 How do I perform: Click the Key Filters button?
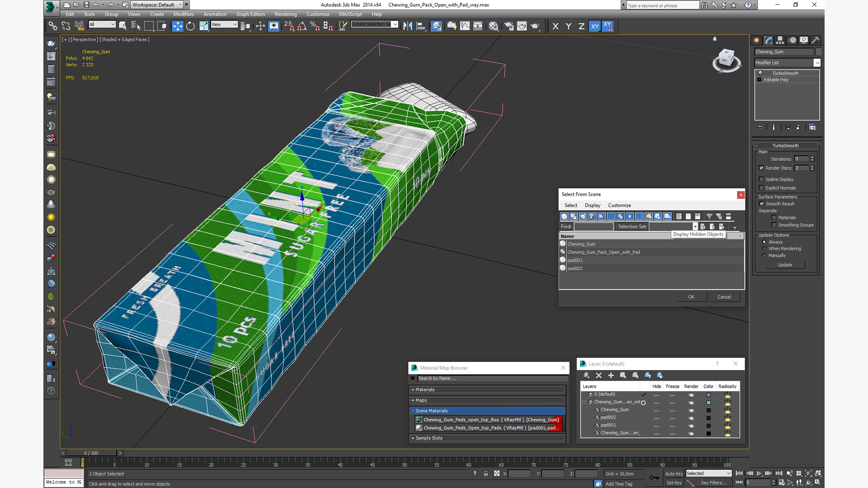(713, 483)
